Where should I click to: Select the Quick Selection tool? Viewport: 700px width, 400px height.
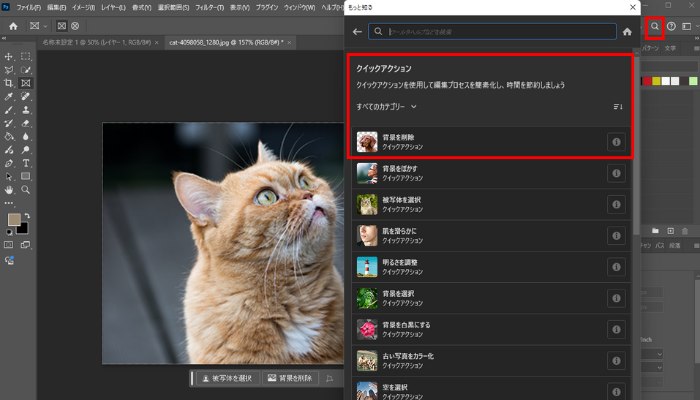(x=26, y=70)
